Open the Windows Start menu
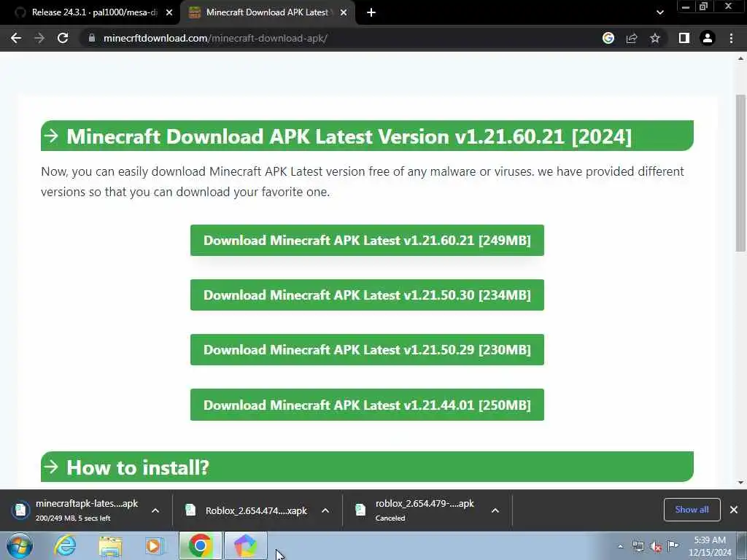Screen dimensions: 747x560 [x=20, y=545]
